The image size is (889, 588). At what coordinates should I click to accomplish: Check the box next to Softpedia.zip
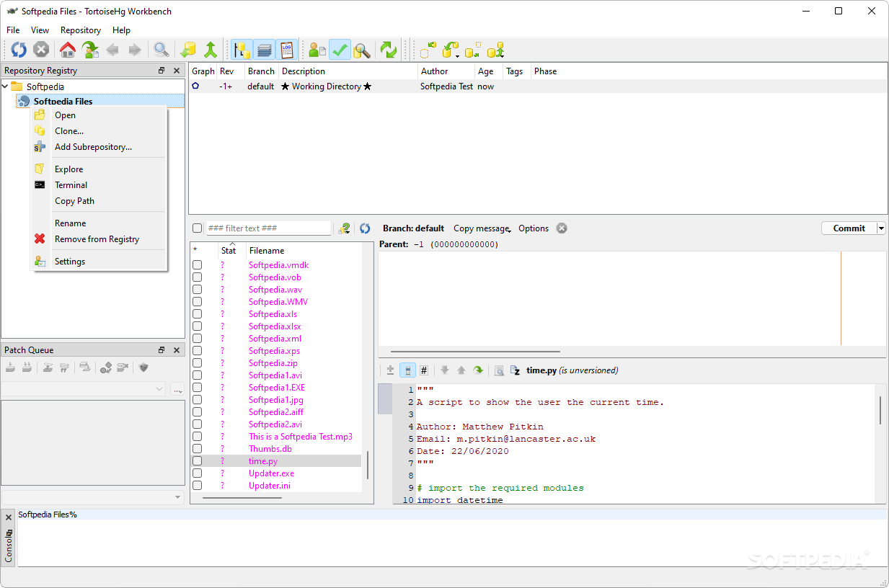(197, 363)
